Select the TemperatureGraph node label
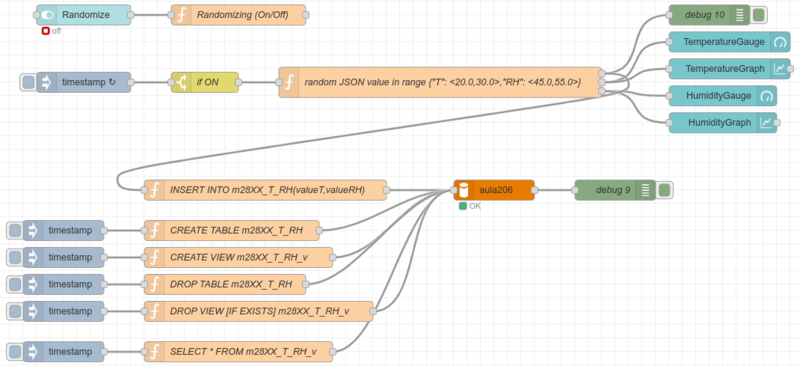This screenshot has height=366, width=800. [725, 68]
